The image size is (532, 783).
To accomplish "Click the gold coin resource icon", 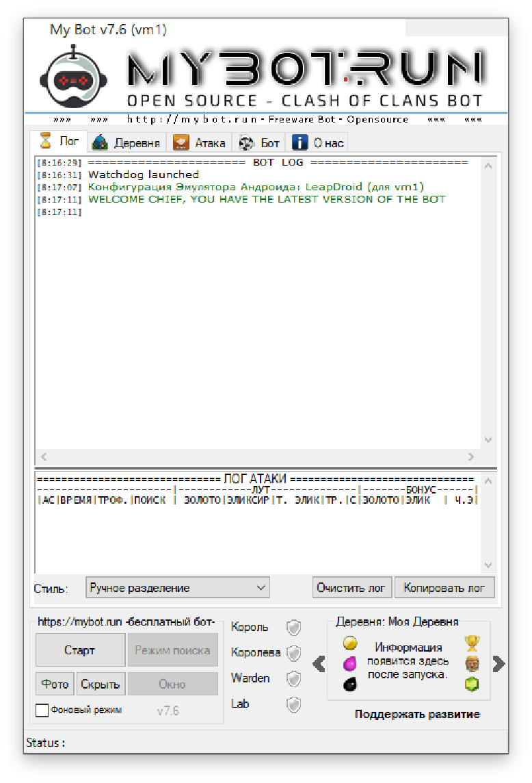I will pos(350,643).
